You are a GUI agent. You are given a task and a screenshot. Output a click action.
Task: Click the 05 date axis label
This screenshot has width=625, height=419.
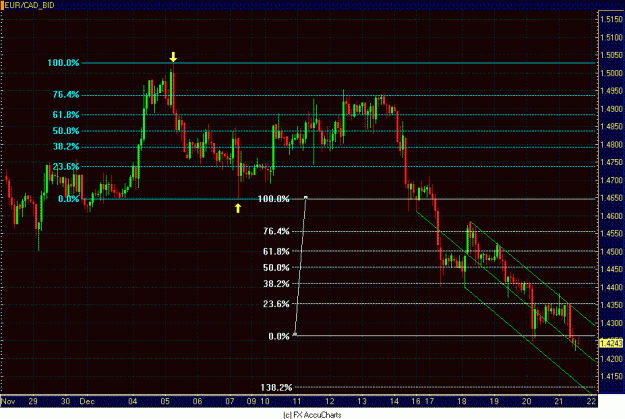click(x=165, y=401)
